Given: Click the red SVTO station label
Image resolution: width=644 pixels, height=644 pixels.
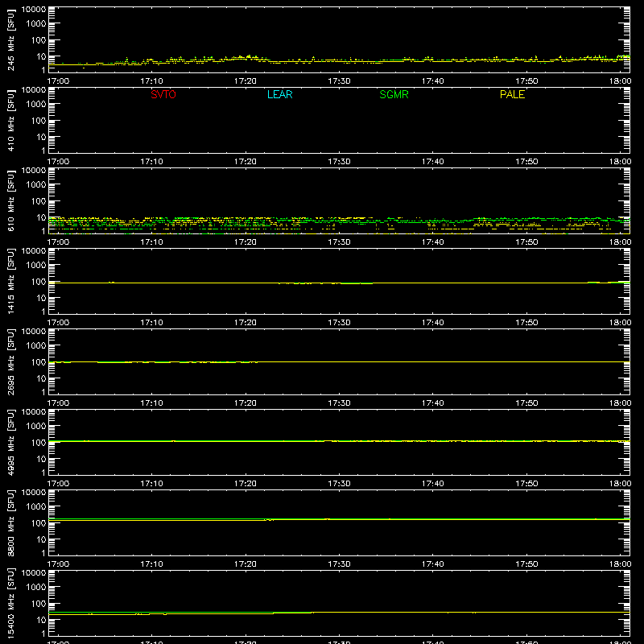Looking at the screenshot, I should coord(163,94).
